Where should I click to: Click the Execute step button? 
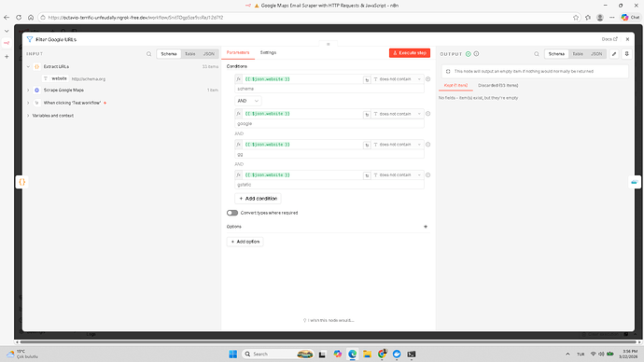coord(410,53)
